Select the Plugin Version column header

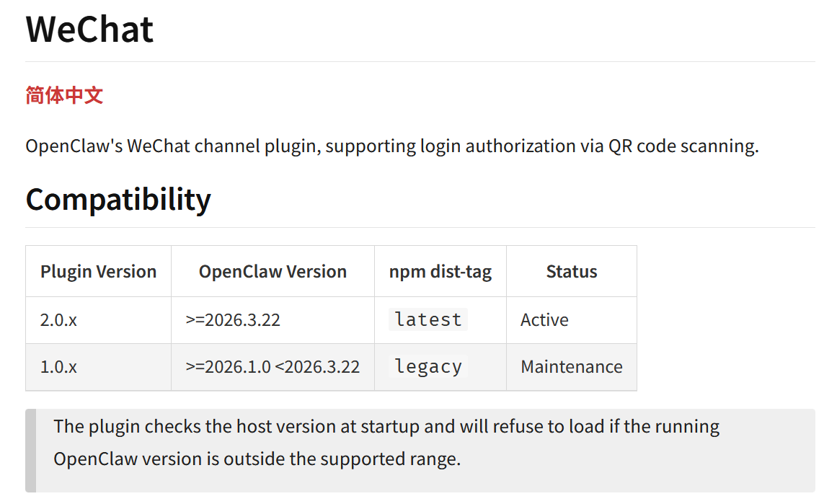point(98,272)
